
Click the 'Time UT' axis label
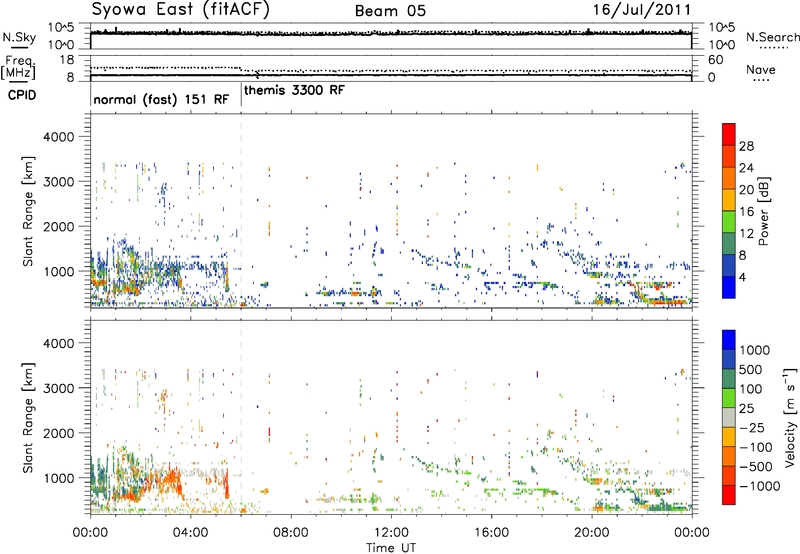(x=391, y=547)
